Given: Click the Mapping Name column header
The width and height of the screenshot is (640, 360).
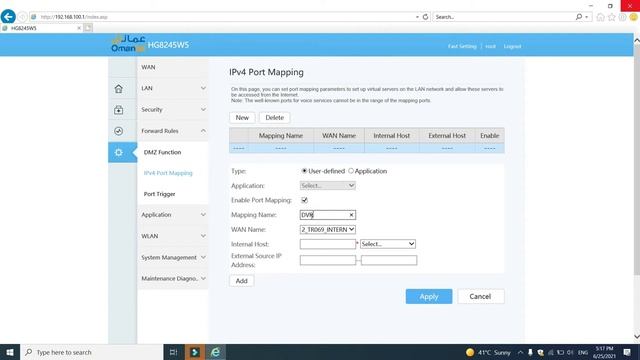Looking at the screenshot, I should tap(281, 136).
